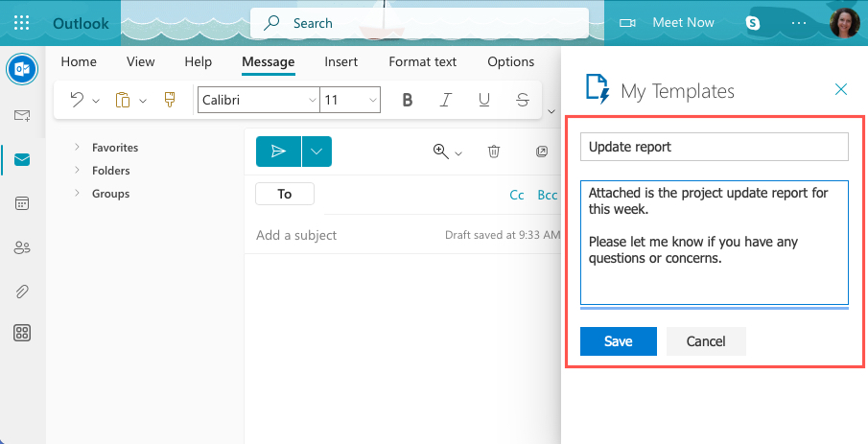Click the Files paperclip sidebar icon

[x=21, y=291]
